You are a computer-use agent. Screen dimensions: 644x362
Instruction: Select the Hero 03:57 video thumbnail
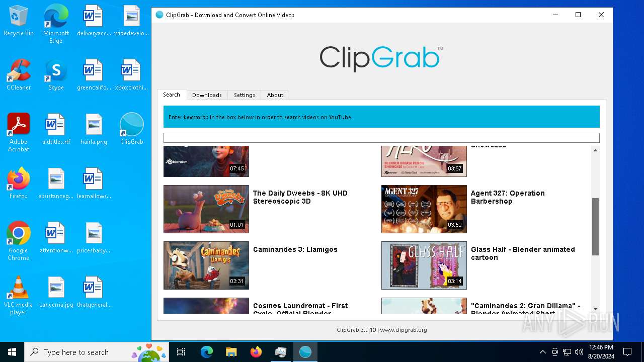424,161
